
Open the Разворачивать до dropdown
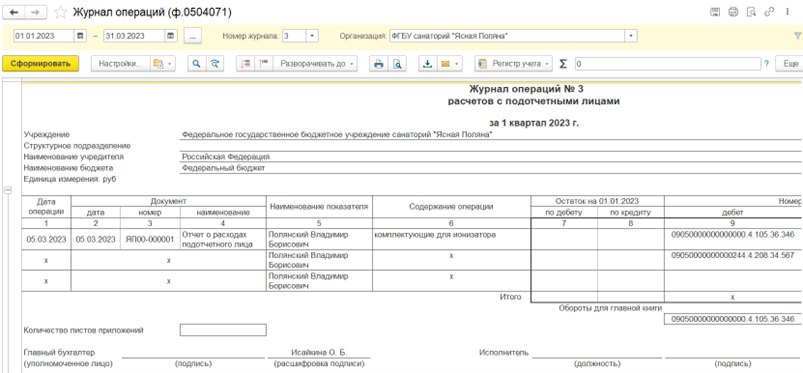click(314, 64)
